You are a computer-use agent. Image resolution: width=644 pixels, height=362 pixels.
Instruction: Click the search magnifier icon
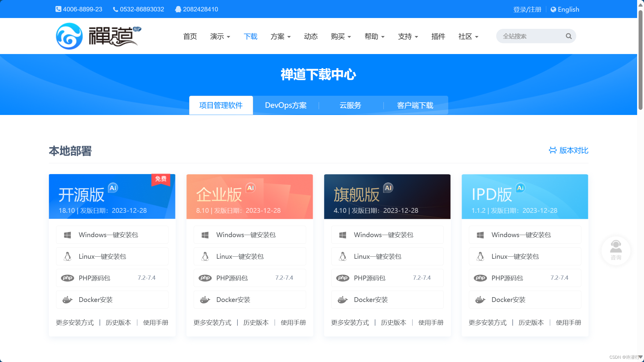pos(568,36)
